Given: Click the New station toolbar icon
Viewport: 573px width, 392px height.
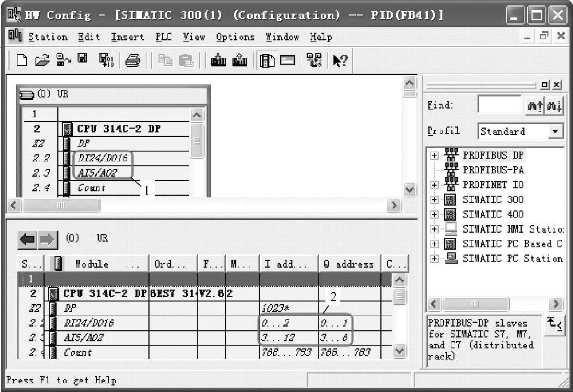Looking at the screenshot, I should point(22,60).
